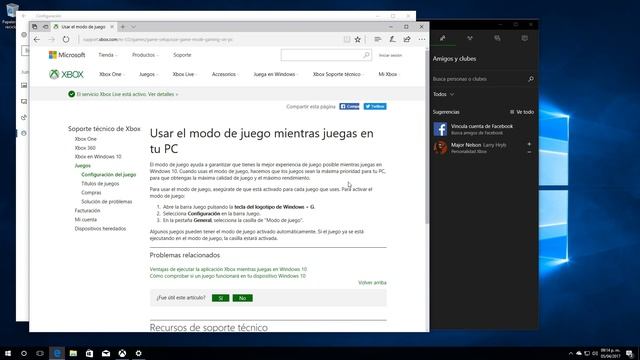The height and width of the screenshot is (360, 640).
Task: Open friends tab icon in Xbox panel
Action: (x=442, y=38)
